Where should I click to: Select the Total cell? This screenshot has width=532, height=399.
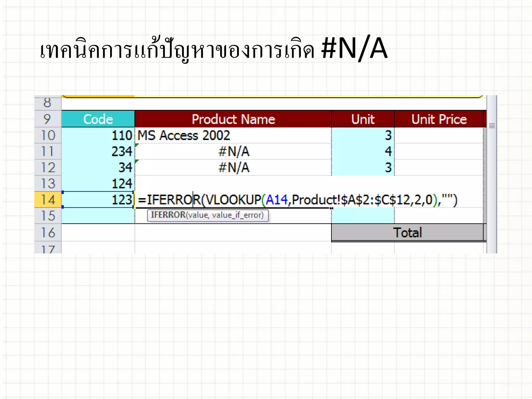click(x=407, y=232)
